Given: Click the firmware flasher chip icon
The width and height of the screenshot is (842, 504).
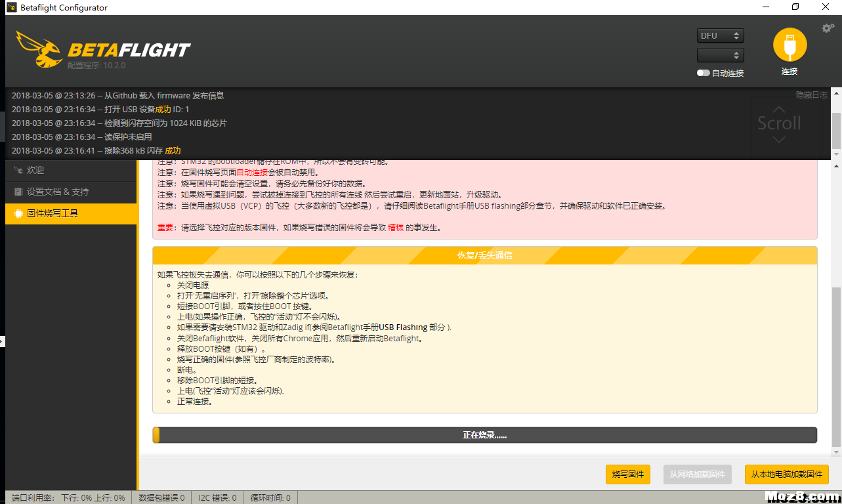Looking at the screenshot, I should tap(18, 213).
